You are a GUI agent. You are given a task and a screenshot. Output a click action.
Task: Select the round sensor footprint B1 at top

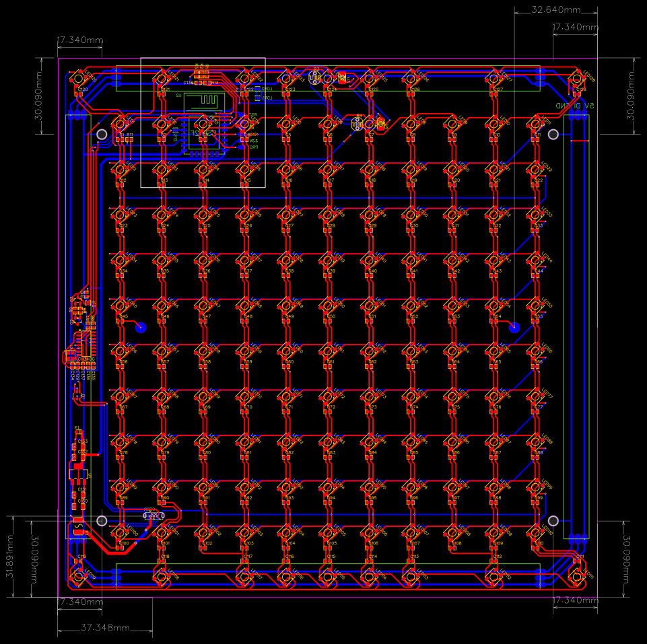point(314,79)
